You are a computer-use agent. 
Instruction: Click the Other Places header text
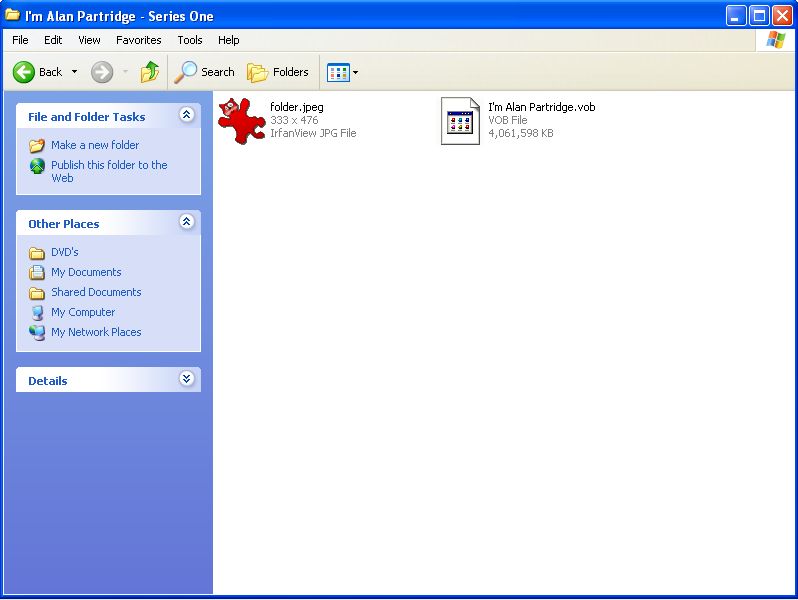[x=64, y=224]
